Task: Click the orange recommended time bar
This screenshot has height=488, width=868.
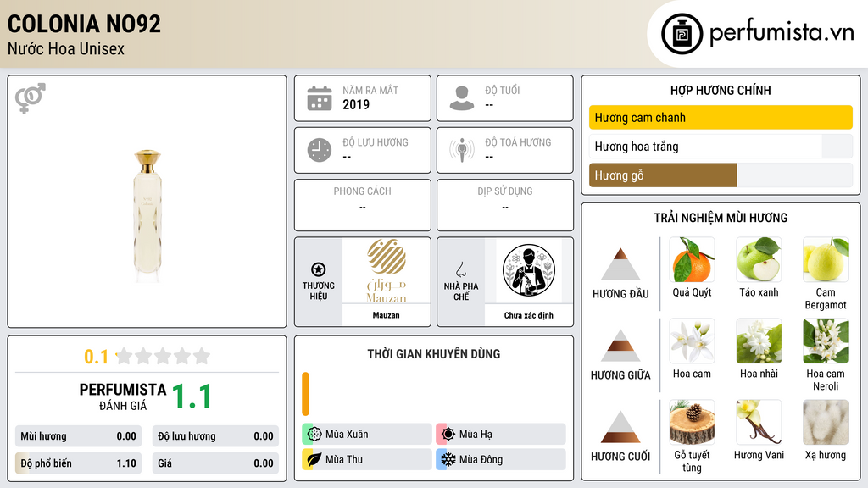Action: click(305, 394)
